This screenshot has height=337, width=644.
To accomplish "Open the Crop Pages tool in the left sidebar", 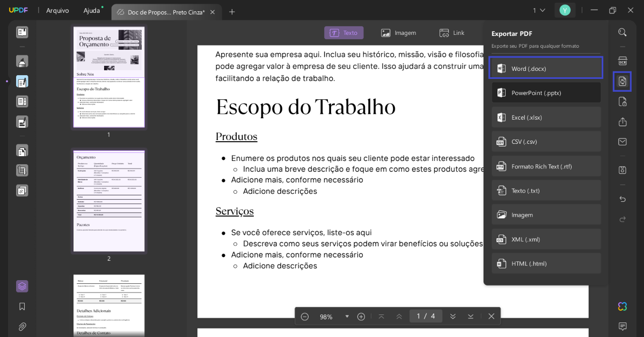I will [22, 170].
